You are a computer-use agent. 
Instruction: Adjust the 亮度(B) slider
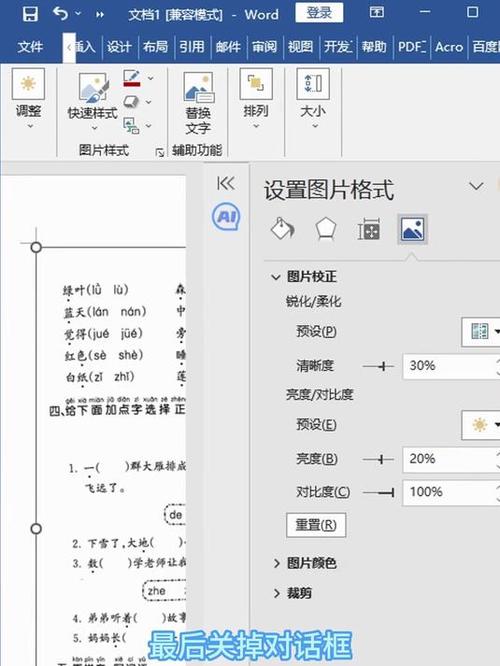click(x=379, y=459)
